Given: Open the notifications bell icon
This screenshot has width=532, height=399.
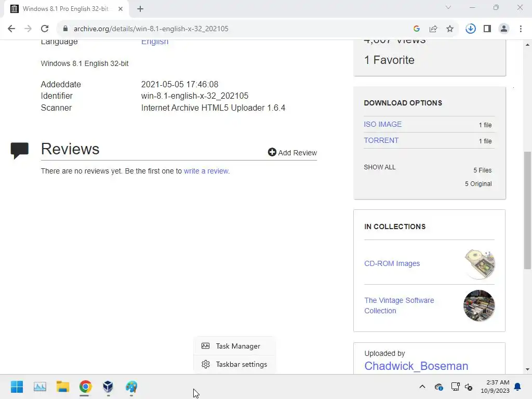Looking at the screenshot, I should (x=518, y=387).
